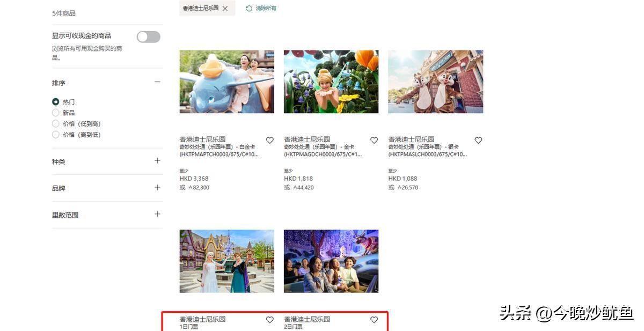Click the 26,570 miles value
Viewport: 644px width, 331px height.
click(x=407, y=188)
